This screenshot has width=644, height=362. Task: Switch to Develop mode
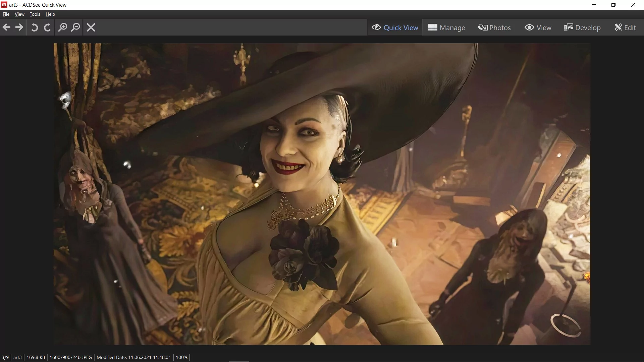(582, 27)
